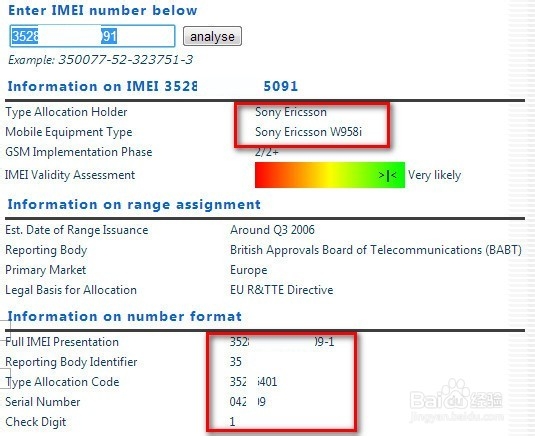The width and height of the screenshot is (535, 436).
Task: Select 'Sony Ericsson' Type Allocation Holder value
Action: [291, 112]
